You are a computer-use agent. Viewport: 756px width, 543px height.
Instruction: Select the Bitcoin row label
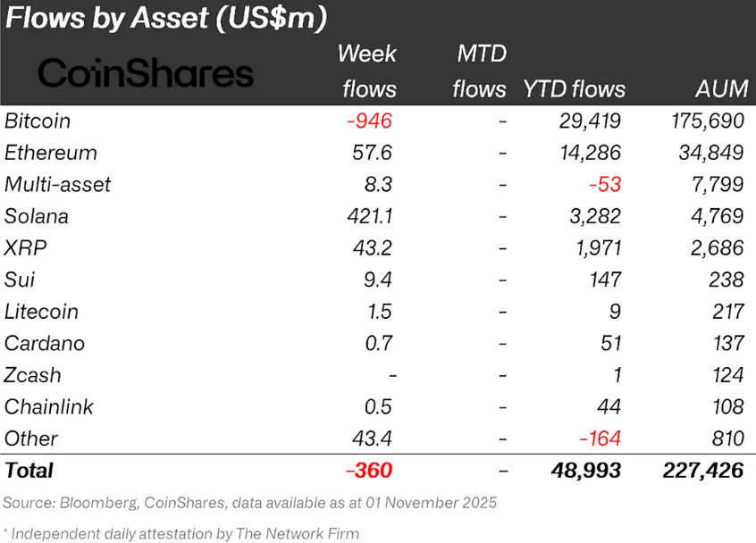[38, 121]
